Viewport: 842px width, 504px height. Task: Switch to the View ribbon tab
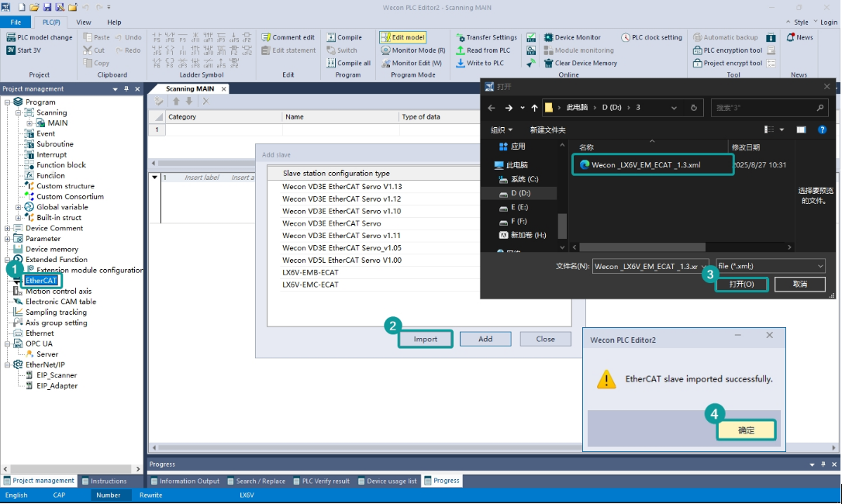coord(83,22)
